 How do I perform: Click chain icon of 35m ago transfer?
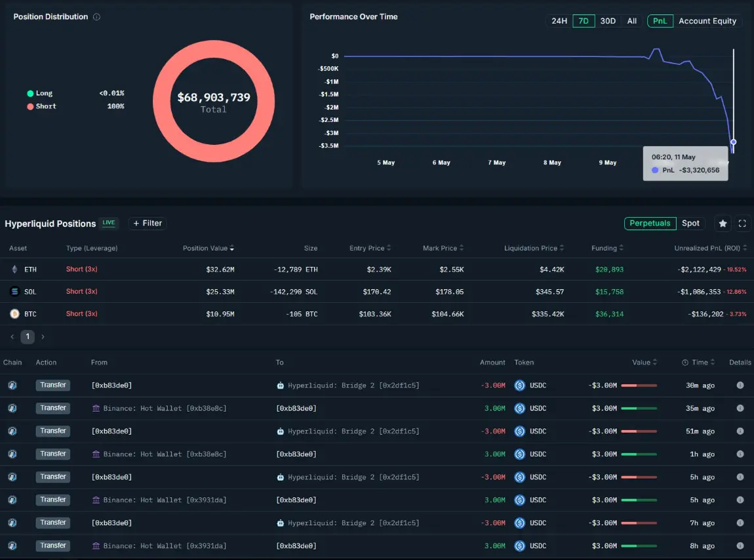coord(12,408)
